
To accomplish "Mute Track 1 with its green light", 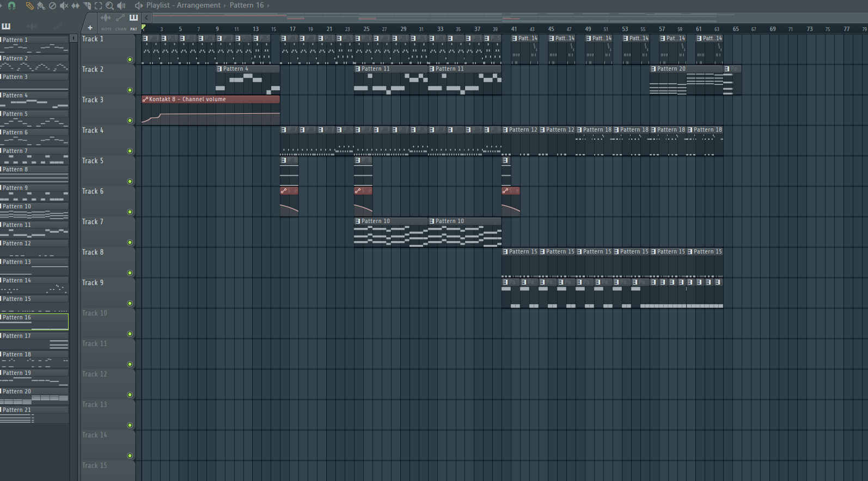I will (130, 60).
